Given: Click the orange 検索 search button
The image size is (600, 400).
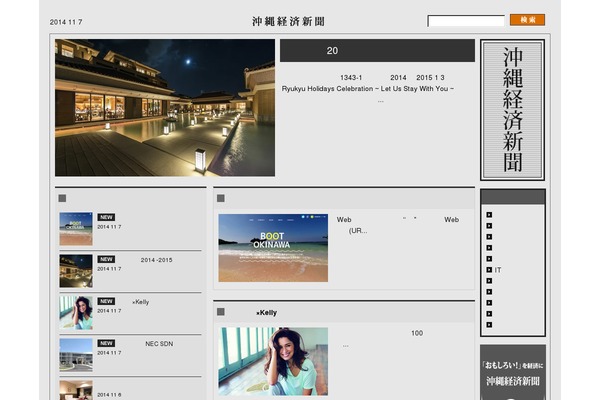Looking at the screenshot, I should 527,20.
